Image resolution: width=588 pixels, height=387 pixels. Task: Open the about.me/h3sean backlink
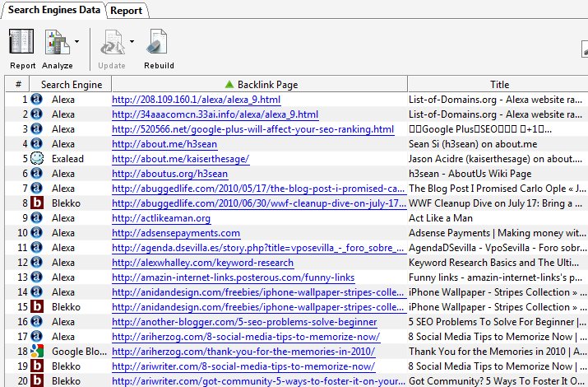(159, 144)
